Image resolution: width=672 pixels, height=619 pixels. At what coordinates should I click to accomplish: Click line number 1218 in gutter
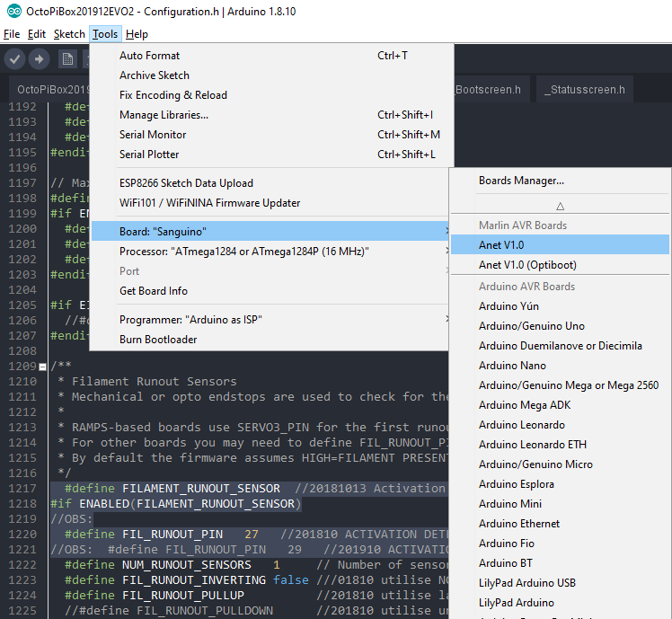click(22, 504)
